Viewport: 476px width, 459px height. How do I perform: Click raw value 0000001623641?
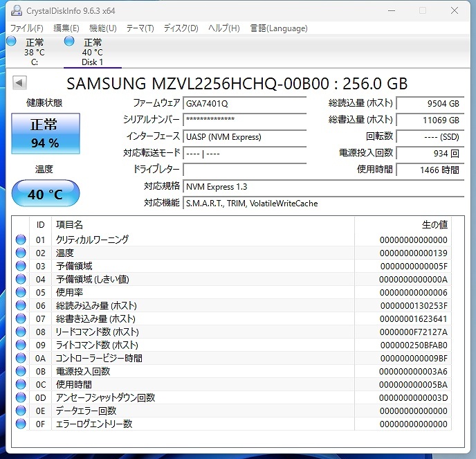tap(414, 319)
